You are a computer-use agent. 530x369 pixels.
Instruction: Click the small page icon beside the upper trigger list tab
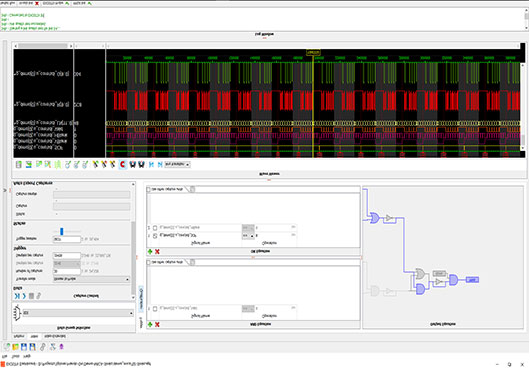[x=192, y=190]
